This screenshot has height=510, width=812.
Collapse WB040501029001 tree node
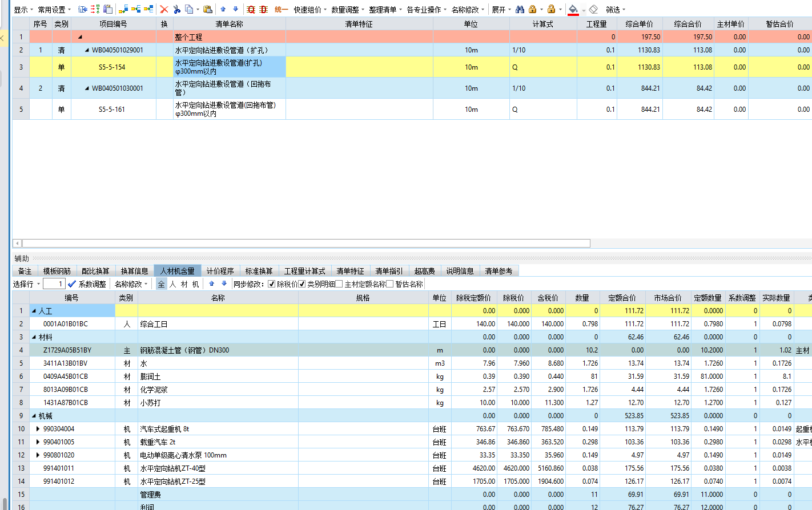coord(87,50)
